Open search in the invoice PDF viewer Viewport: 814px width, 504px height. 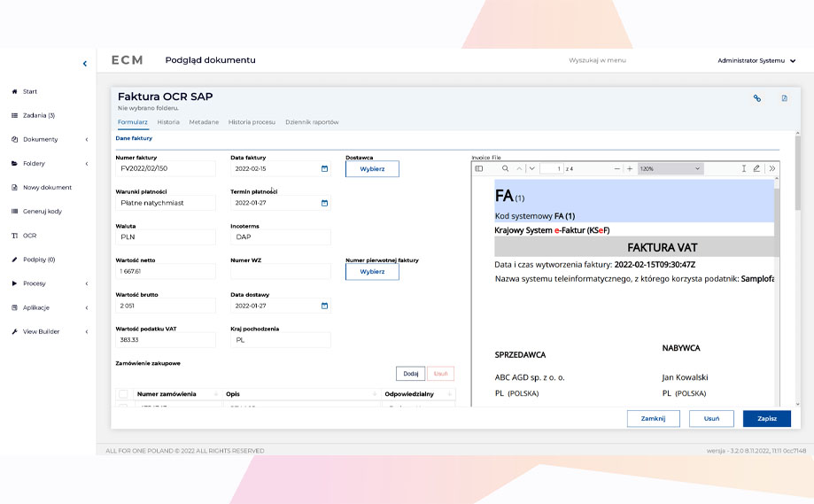pyautogui.click(x=505, y=168)
